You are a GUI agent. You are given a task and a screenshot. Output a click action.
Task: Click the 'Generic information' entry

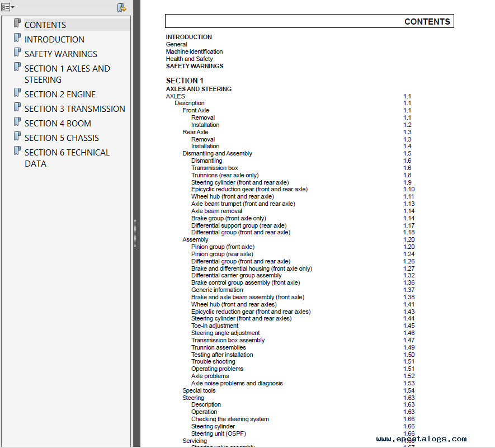[x=217, y=290]
